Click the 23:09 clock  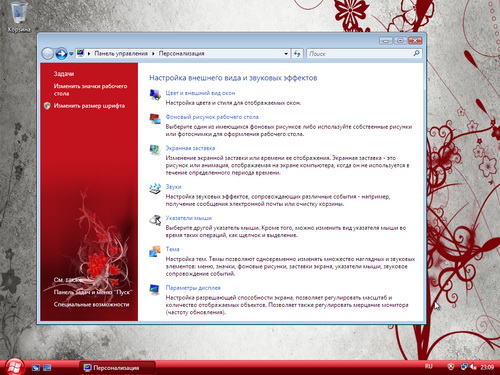coord(487,367)
